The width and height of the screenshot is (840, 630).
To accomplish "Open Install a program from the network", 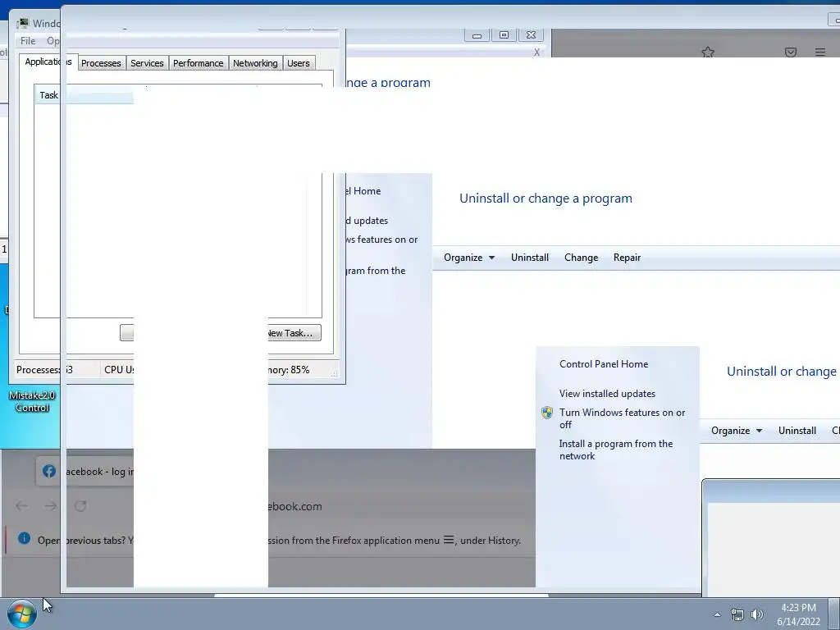I will (x=615, y=450).
